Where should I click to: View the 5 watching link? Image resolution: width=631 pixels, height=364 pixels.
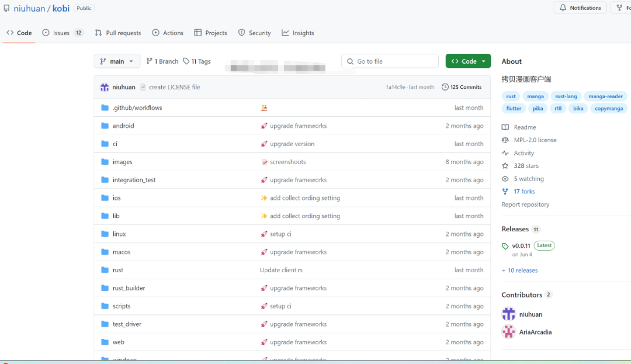click(523, 179)
